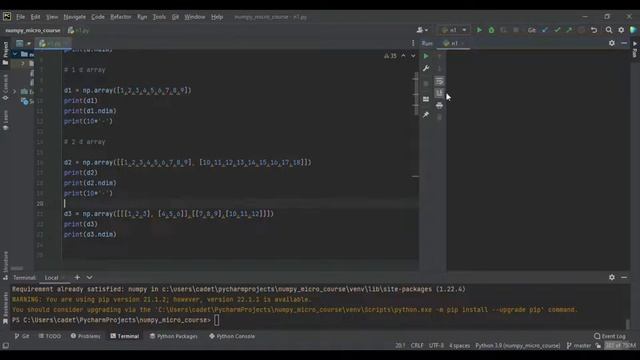Screen dimensions: 640x360
Task: Open the Python Console tool window
Action: pyautogui.click(x=232, y=336)
